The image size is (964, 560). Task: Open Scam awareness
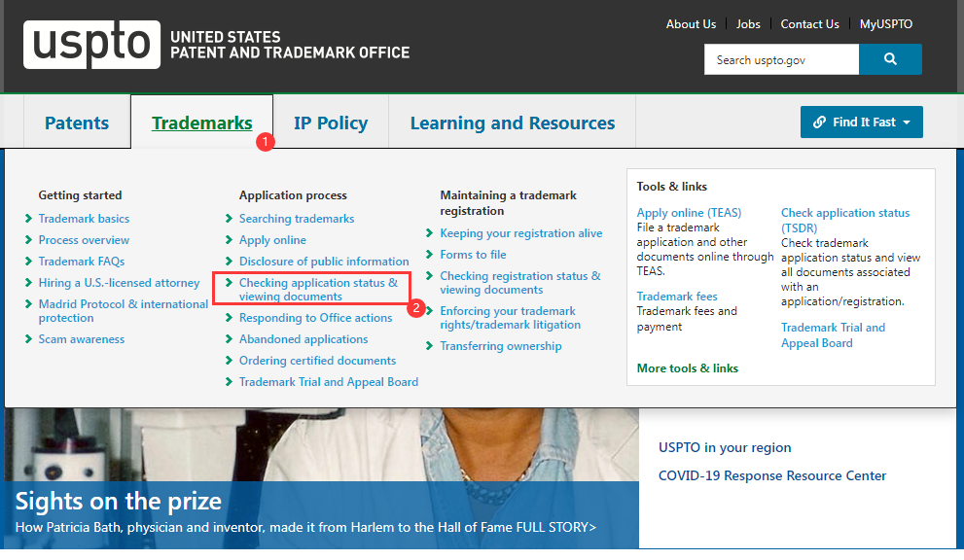click(82, 339)
